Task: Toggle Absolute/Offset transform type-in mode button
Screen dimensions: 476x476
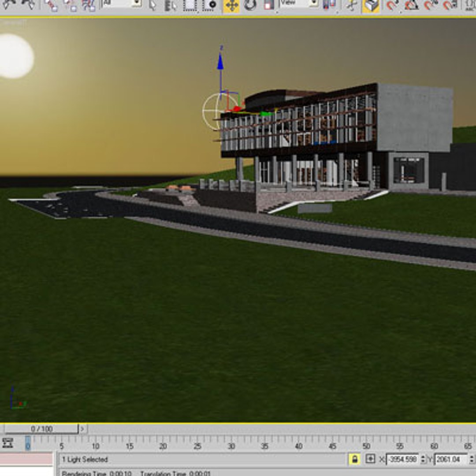Action: click(x=370, y=459)
